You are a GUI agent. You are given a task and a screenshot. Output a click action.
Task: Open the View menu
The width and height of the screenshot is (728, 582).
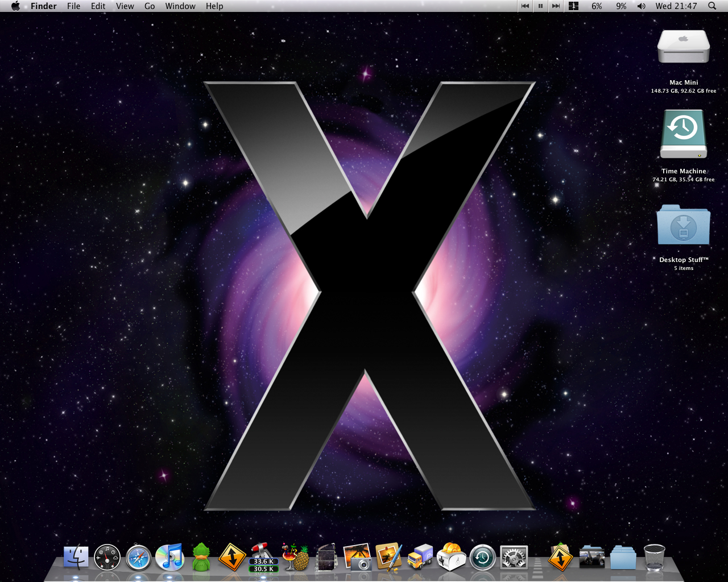(x=125, y=6)
